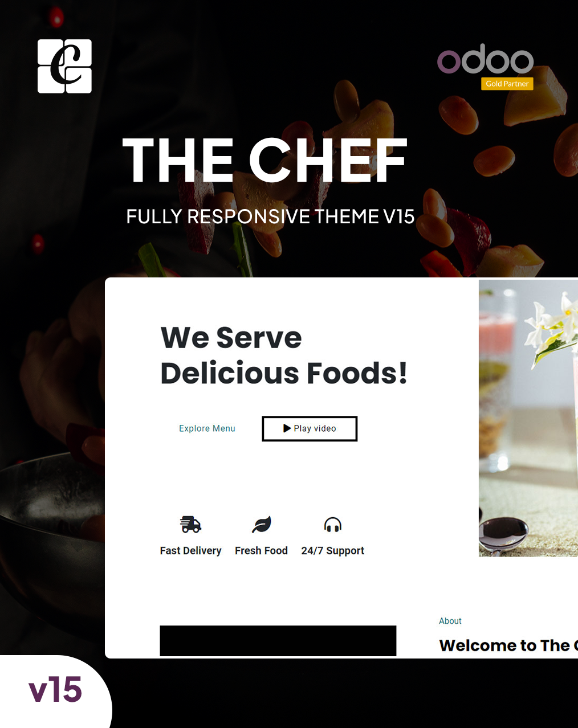This screenshot has height=728, width=578.
Task: Click the Odoo logo
Action: point(485,59)
